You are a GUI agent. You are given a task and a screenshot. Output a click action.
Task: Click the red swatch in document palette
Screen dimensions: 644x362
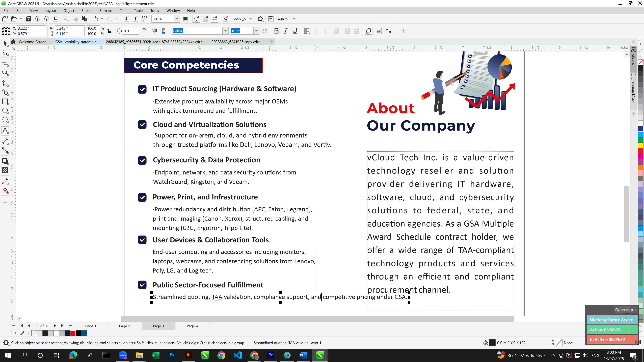pyautogui.click(x=73, y=333)
